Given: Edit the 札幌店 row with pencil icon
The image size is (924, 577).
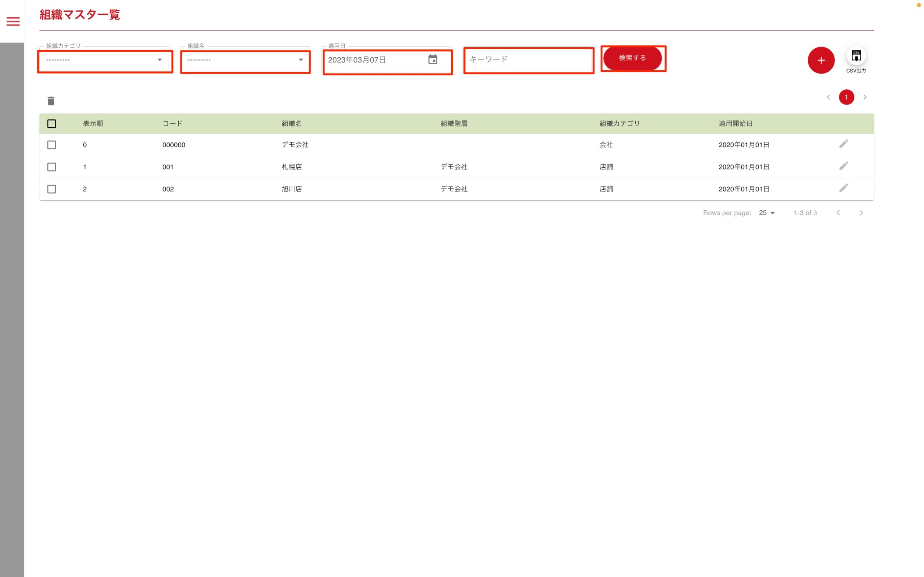Looking at the screenshot, I should pos(844,166).
